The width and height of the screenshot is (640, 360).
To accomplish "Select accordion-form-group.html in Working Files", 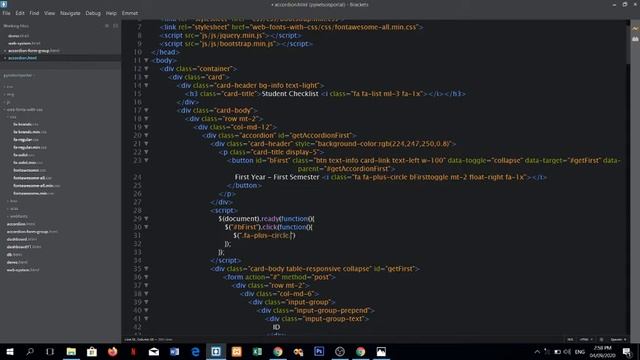I will (33, 51).
